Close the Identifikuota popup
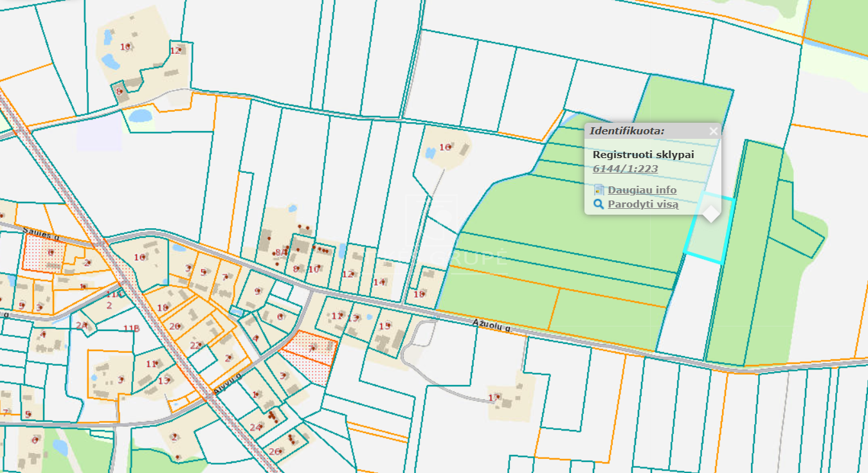868x473 pixels. point(712,131)
